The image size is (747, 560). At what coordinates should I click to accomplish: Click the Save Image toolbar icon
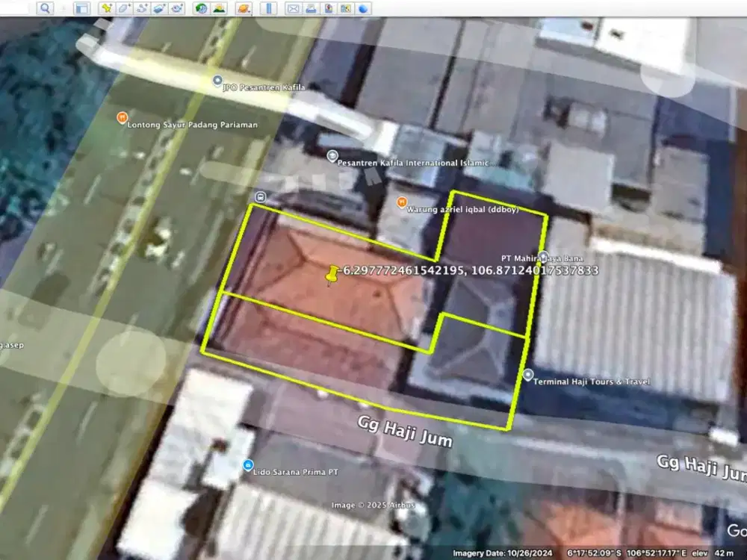(x=328, y=8)
